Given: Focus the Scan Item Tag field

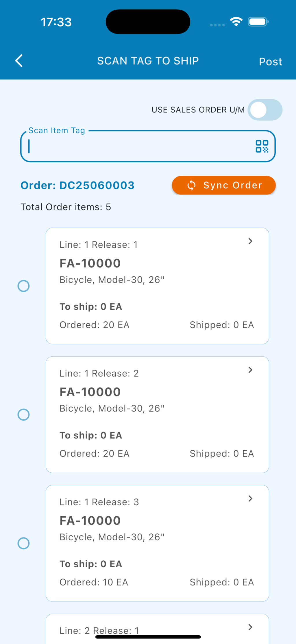Looking at the screenshot, I should [139, 146].
